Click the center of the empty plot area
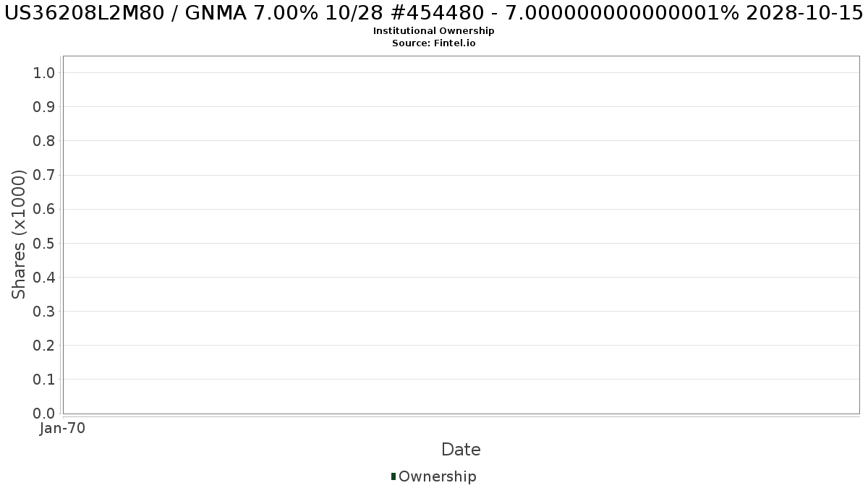This screenshot has height=488, width=868. pos(461,235)
